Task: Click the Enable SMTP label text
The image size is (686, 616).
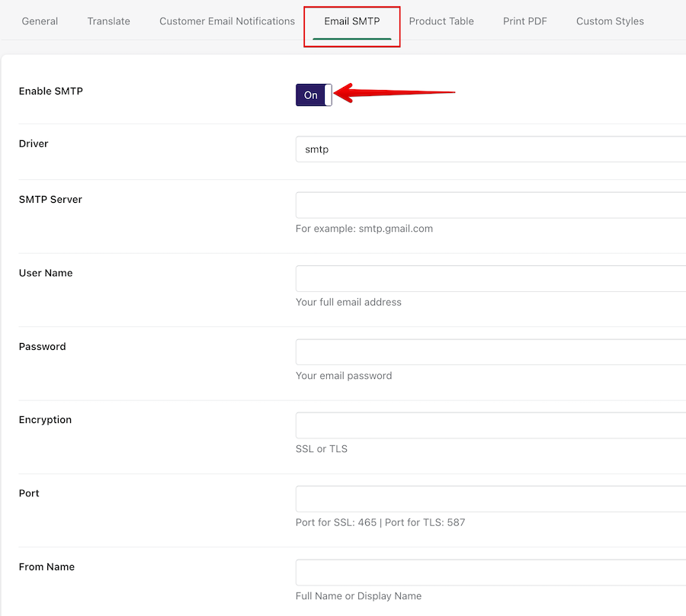Action: tap(50, 91)
